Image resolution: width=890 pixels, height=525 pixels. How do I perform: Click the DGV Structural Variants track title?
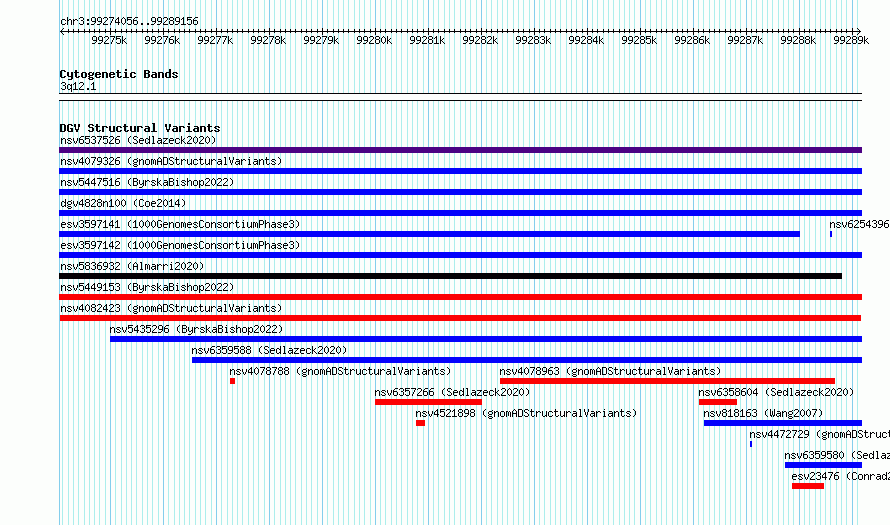140,128
